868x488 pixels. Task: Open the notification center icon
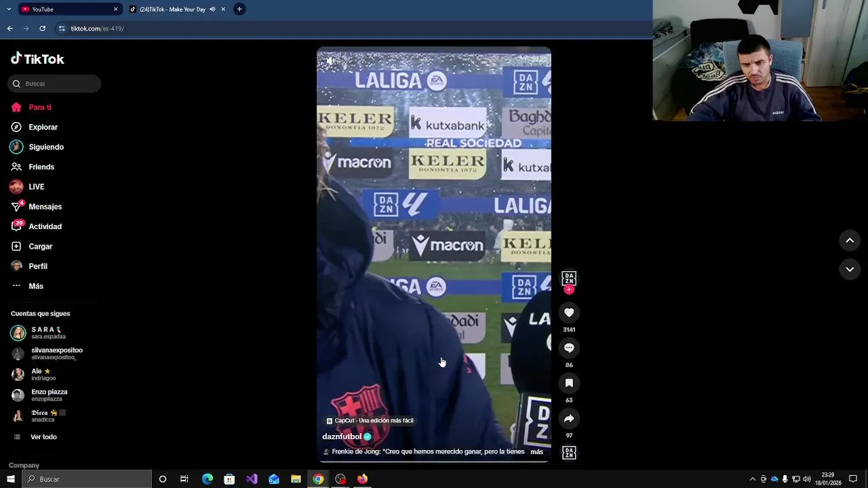tap(853, 479)
